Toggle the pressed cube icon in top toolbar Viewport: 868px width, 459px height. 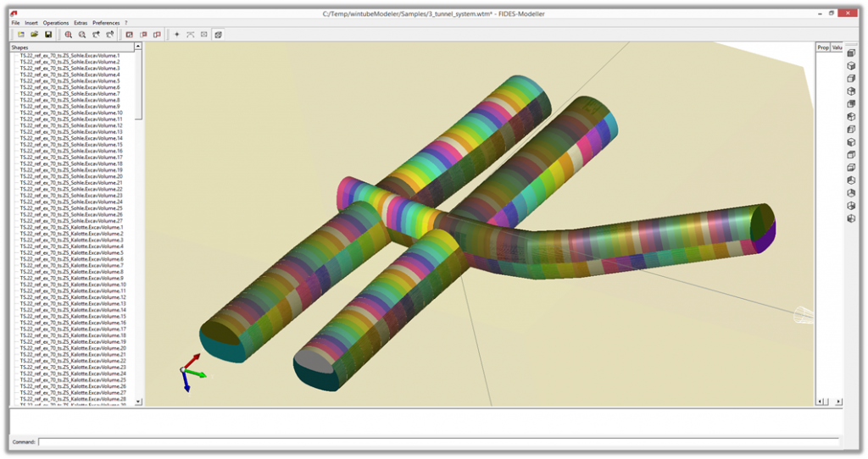point(218,35)
